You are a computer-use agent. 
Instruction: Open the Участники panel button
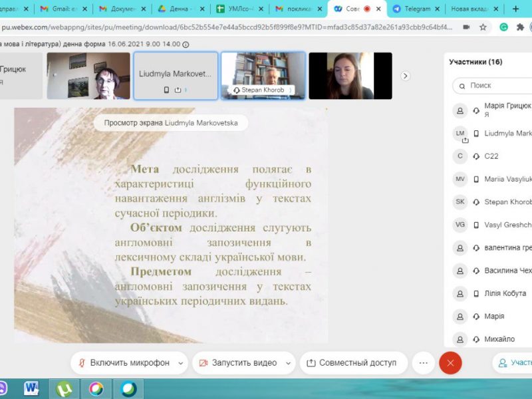(x=512, y=362)
